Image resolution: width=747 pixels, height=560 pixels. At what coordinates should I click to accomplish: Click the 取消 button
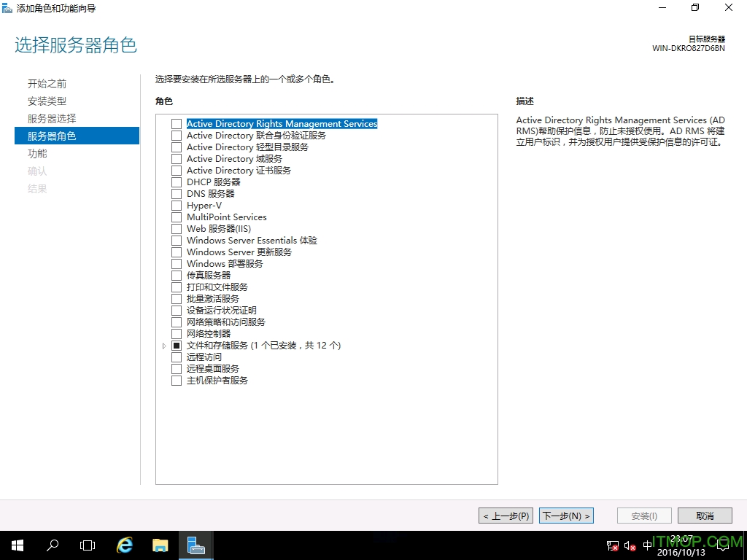(704, 516)
